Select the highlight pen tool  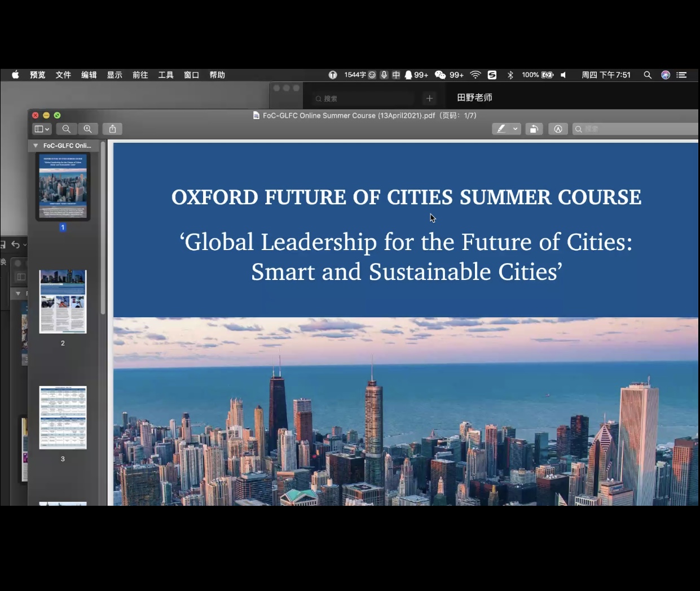click(501, 129)
